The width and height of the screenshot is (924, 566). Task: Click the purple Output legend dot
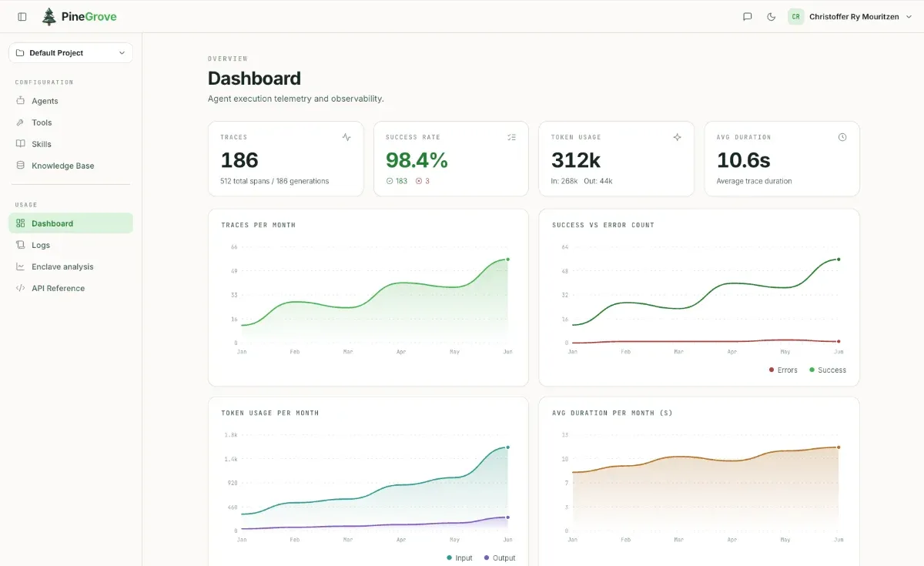tap(487, 558)
